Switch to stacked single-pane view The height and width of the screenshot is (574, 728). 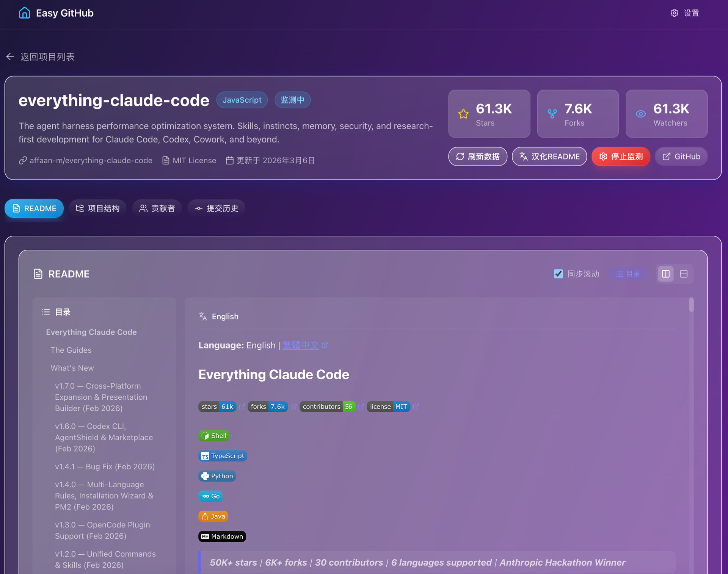click(684, 274)
